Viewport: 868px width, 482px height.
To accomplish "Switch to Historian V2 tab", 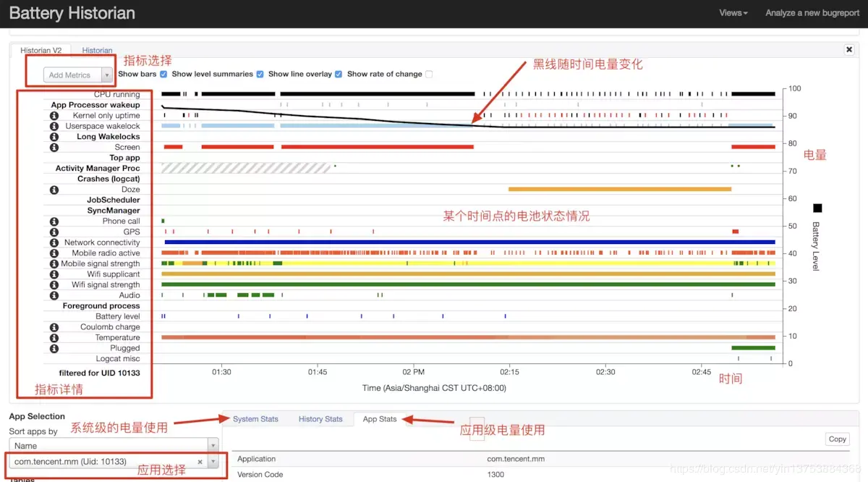I will [x=41, y=51].
